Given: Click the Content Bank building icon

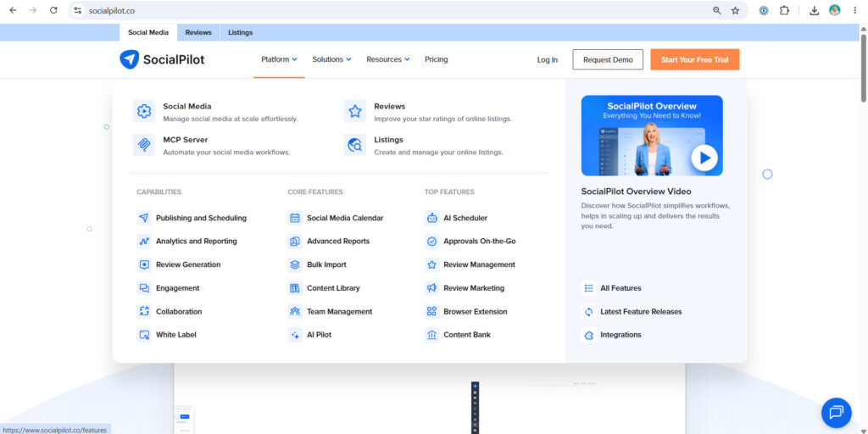Looking at the screenshot, I should click(x=431, y=335).
